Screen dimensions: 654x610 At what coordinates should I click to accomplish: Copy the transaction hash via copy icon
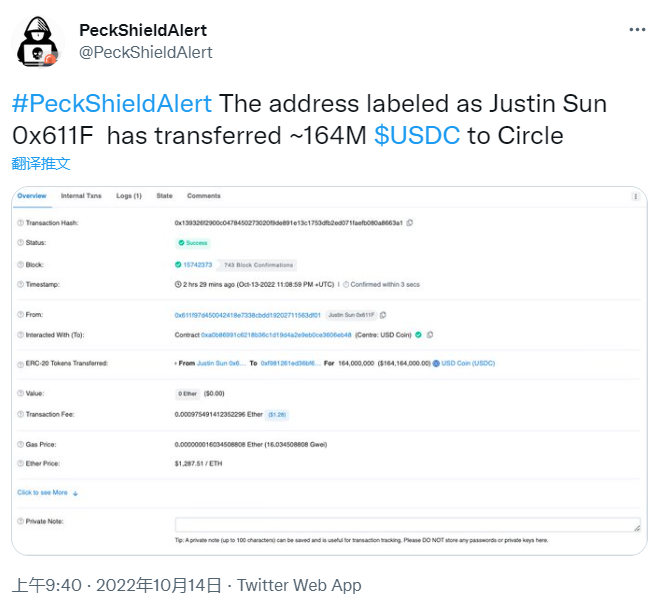410,222
